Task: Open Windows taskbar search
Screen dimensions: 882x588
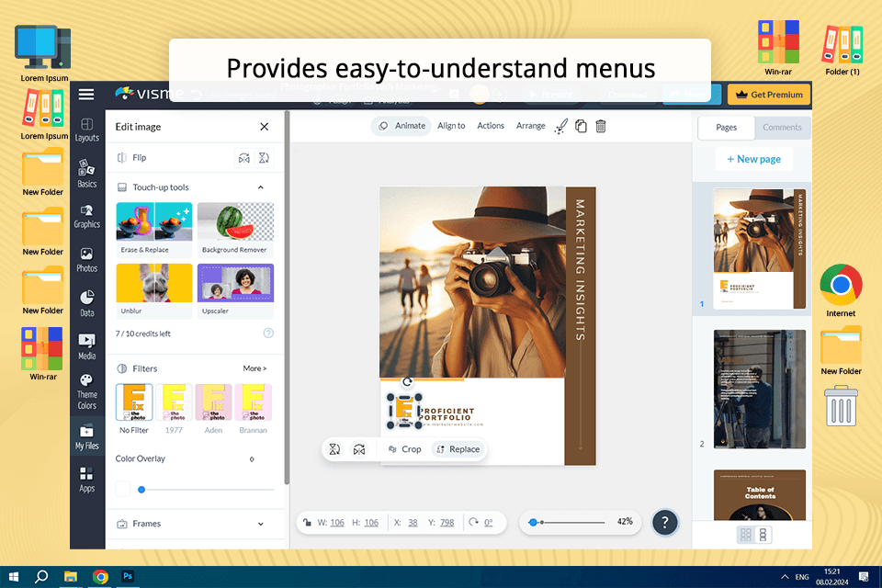Action: 41,577
